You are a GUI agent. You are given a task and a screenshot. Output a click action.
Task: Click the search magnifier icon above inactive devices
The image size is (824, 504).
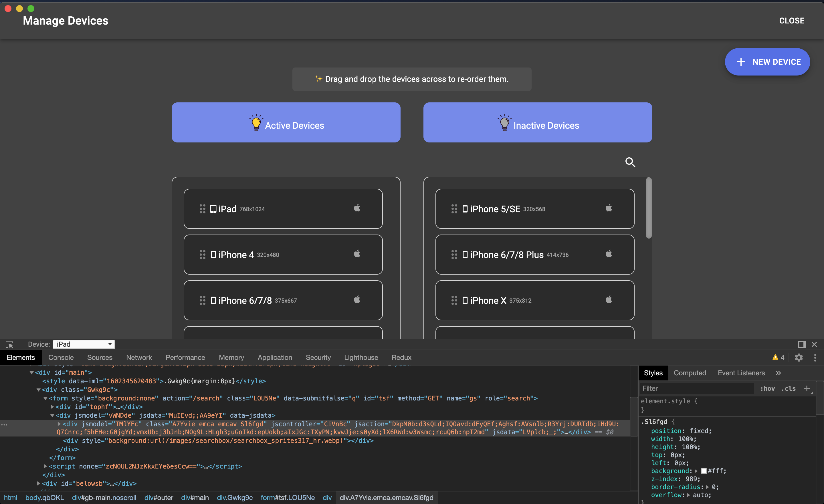tap(630, 162)
